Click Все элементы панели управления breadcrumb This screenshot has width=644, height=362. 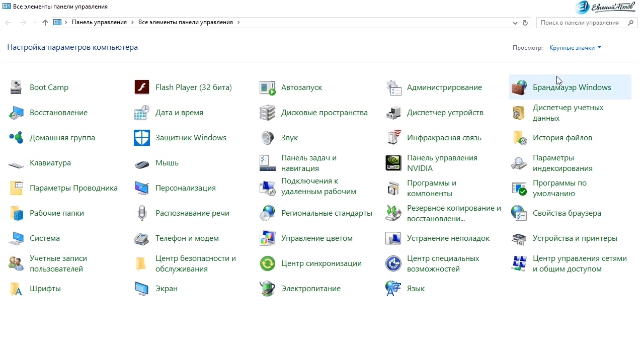186,23
